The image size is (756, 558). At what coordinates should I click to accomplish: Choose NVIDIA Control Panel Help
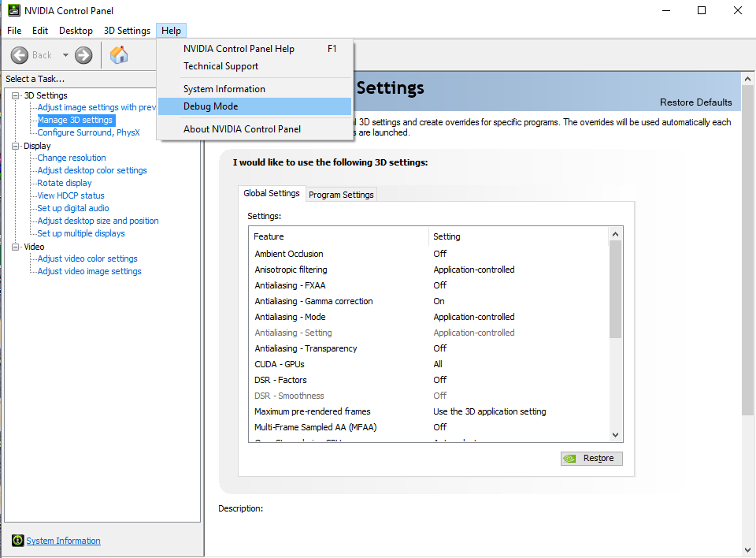coord(254,49)
